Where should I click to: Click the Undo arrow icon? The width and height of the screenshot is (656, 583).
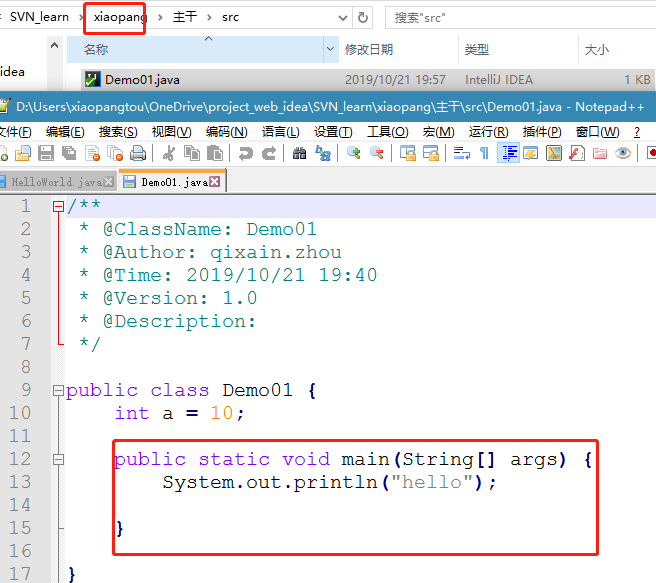click(x=246, y=153)
